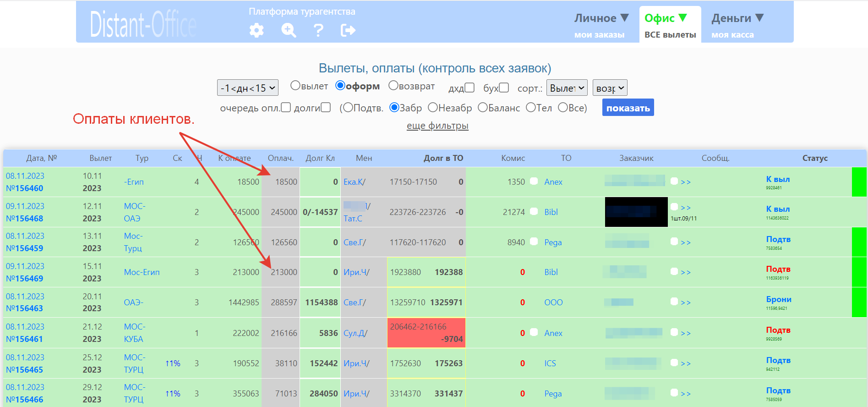Go to мои заказы
Viewport: 868px width, 407px height.
tap(599, 35)
